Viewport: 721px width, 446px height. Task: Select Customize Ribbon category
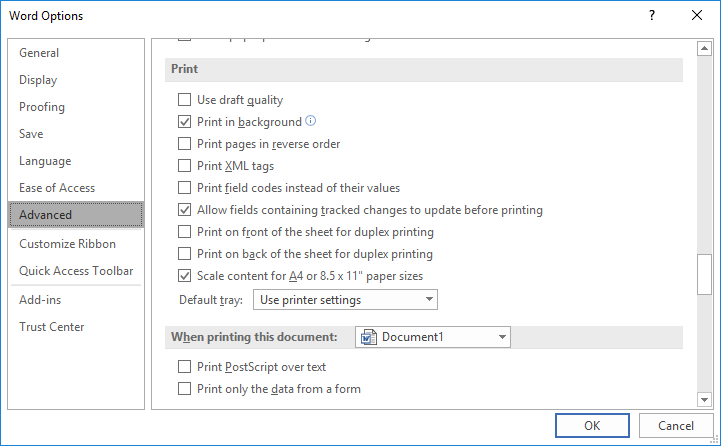(x=67, y=244)
